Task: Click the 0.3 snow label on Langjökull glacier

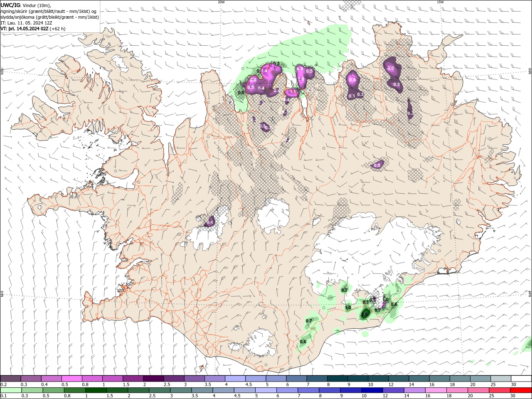Action: [x=209, y=222]
